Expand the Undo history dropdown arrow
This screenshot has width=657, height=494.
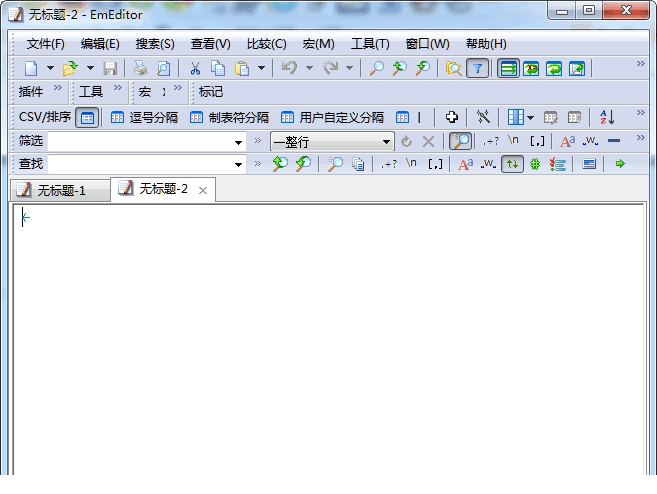point(309,68)
